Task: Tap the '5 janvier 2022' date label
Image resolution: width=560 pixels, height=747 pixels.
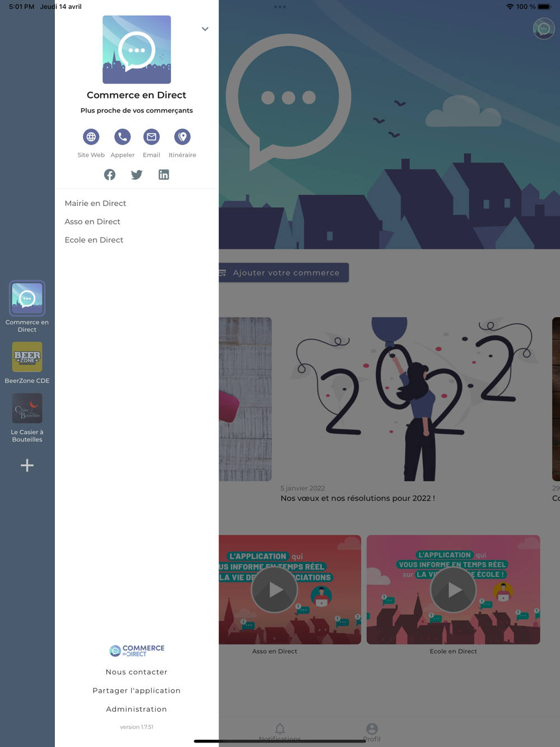Action: click(x=302, y=488)
